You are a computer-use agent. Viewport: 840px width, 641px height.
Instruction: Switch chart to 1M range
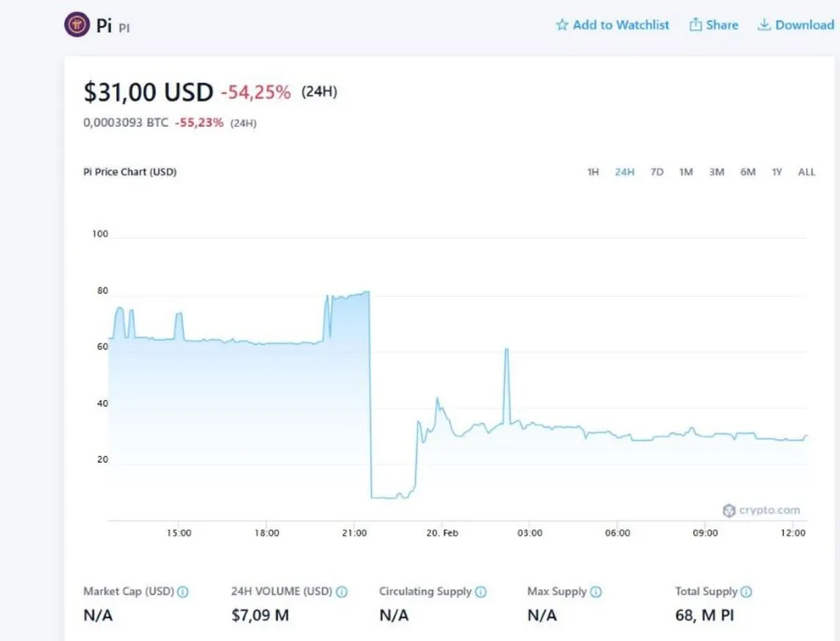tap(685, 172)
